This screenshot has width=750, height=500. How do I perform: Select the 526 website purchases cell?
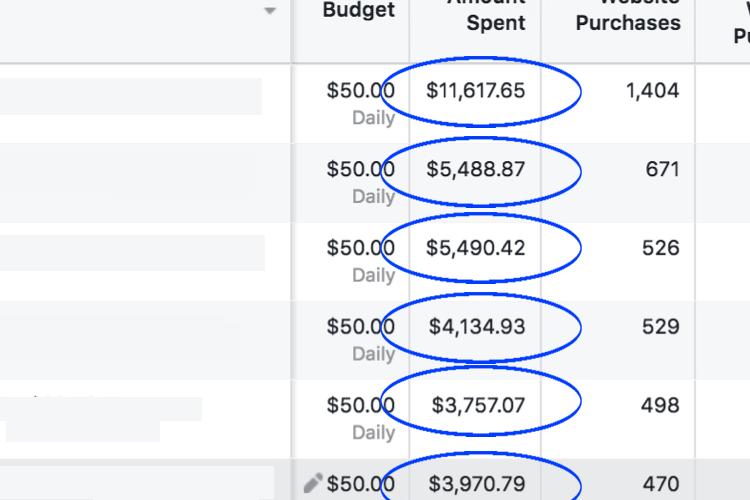[660, 248]
